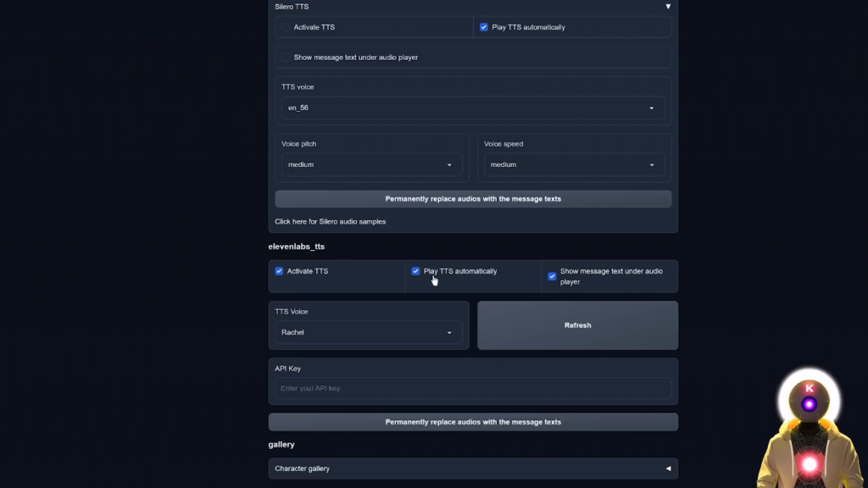Tick Silero Show message text under audio player
This screenshot has width=868, height=488.
point(286,57)
